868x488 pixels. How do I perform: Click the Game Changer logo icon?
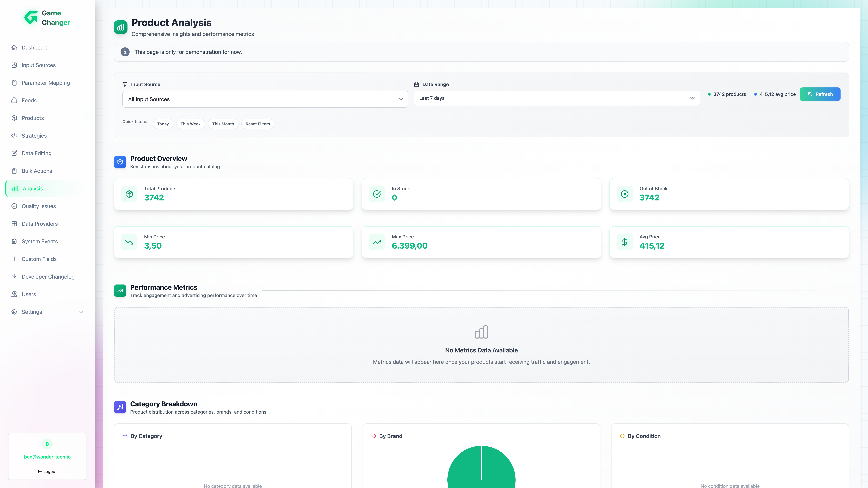[31, 18]
